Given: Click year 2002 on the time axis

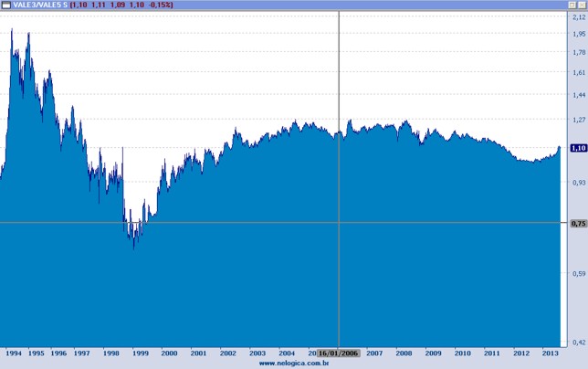Looking at the screenshot, I should pyautogui.click(x=227, y=353).
